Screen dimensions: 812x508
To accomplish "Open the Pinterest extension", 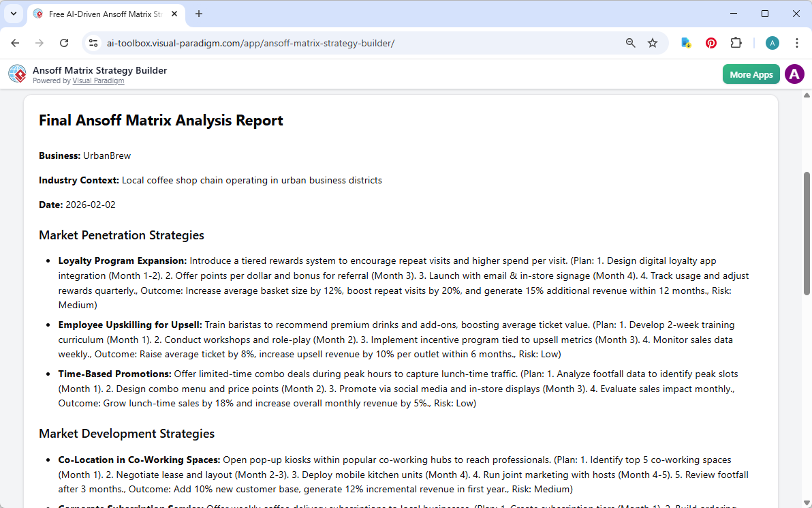I will (x=710, y=42).
